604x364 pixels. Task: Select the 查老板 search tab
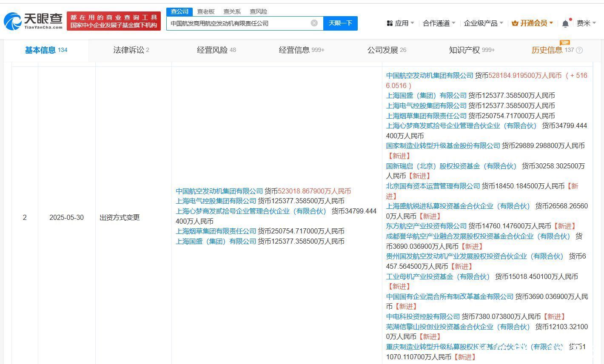[206, 11]
